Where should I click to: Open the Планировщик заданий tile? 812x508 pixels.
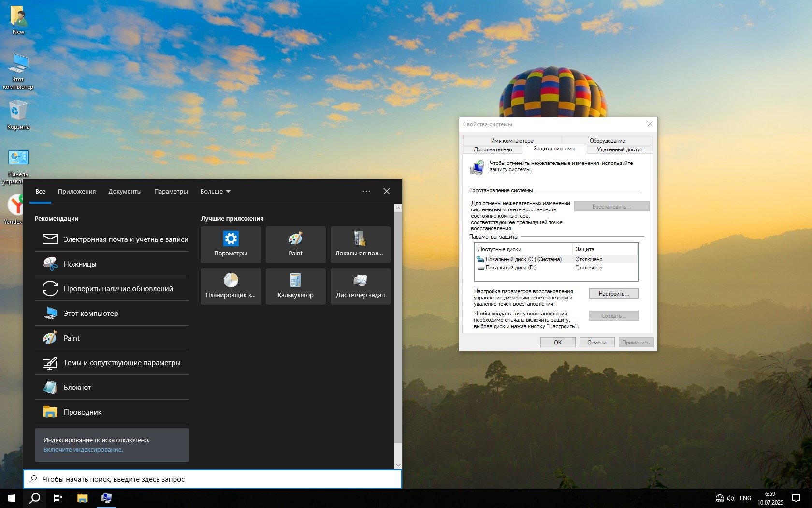click(x=231, y=286)
